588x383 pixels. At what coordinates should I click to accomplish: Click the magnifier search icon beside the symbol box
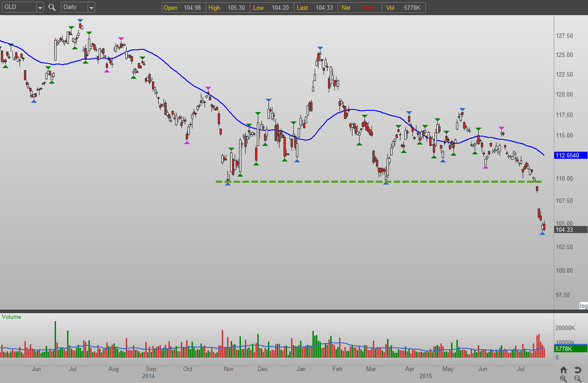(52, 7)
